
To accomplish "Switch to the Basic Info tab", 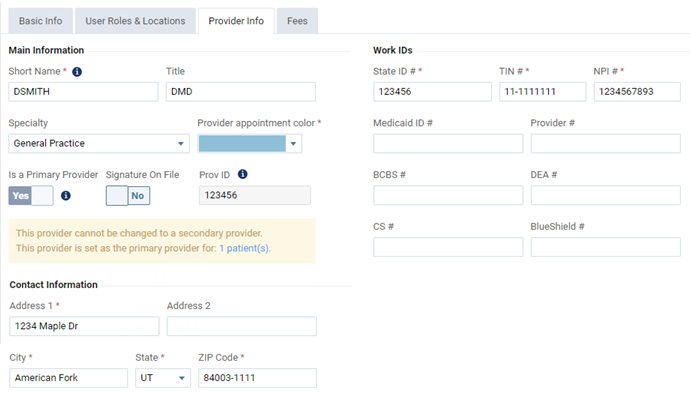I will pyautogui.click(x=40, y=21).
